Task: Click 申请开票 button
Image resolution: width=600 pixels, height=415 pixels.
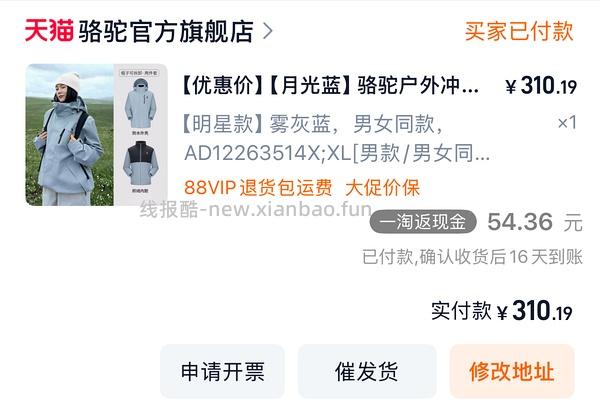Action: 222,371
